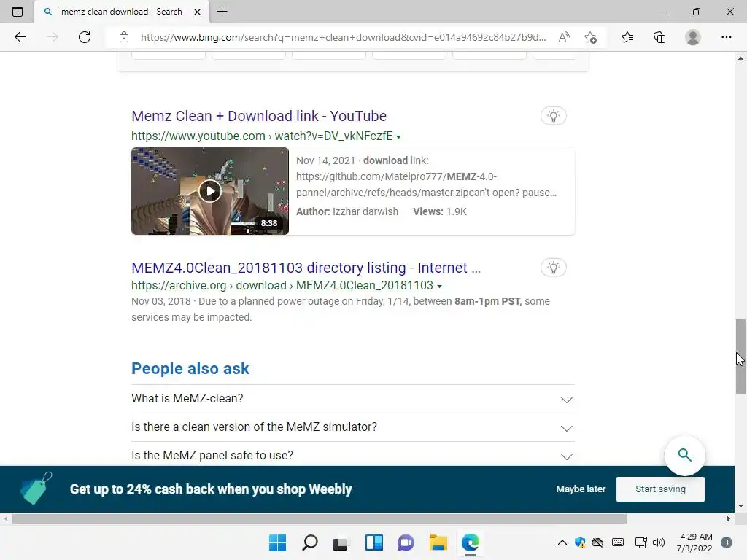Refresh the current page
Viewport: 747px width, 560px height.
tap(85, 37)
